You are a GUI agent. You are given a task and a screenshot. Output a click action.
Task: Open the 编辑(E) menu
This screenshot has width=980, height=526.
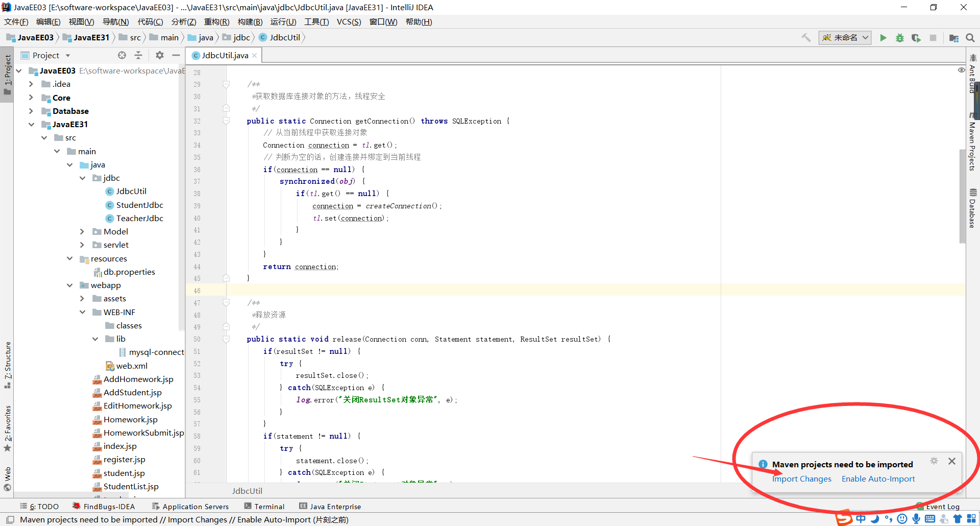[x=48, y=22]
